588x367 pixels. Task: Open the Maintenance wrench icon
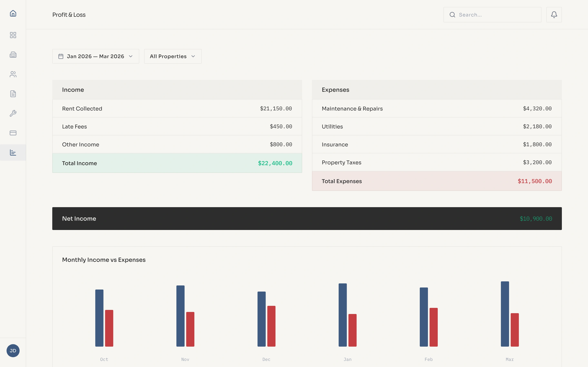click(x=13, y=113)
